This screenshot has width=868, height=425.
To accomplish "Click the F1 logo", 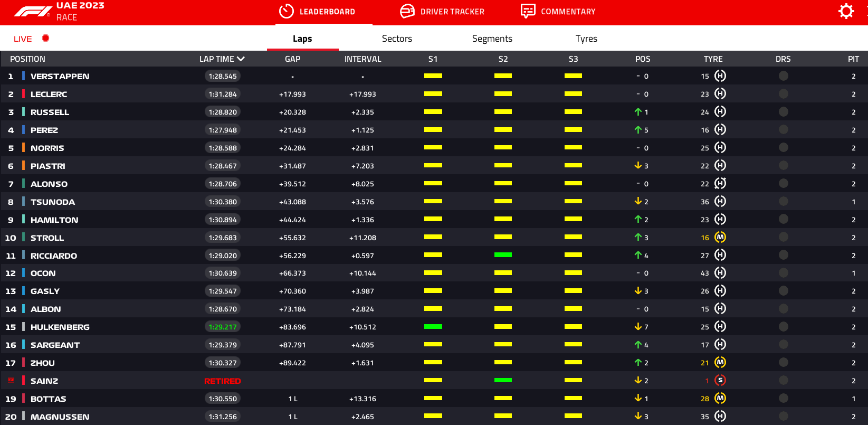I will 32,12.
